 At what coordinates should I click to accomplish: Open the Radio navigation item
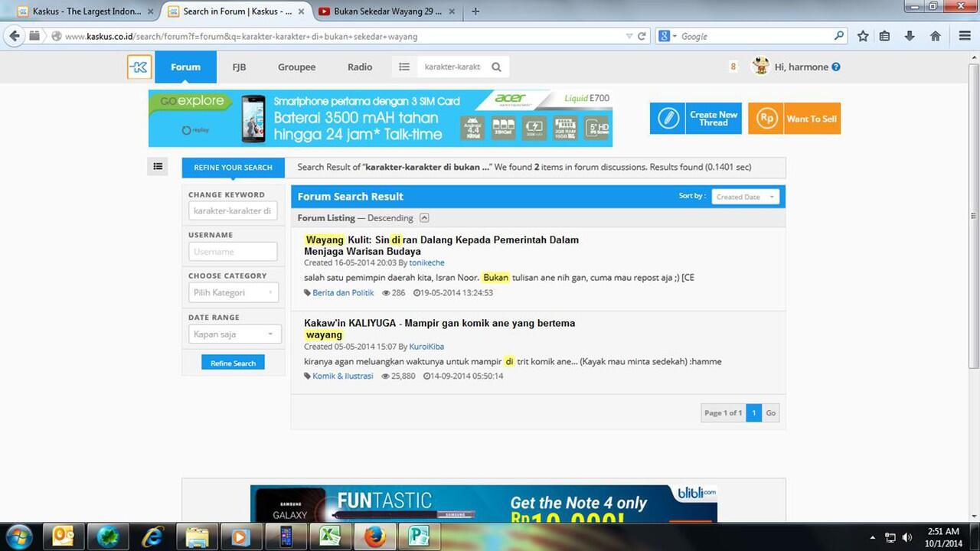360,67
